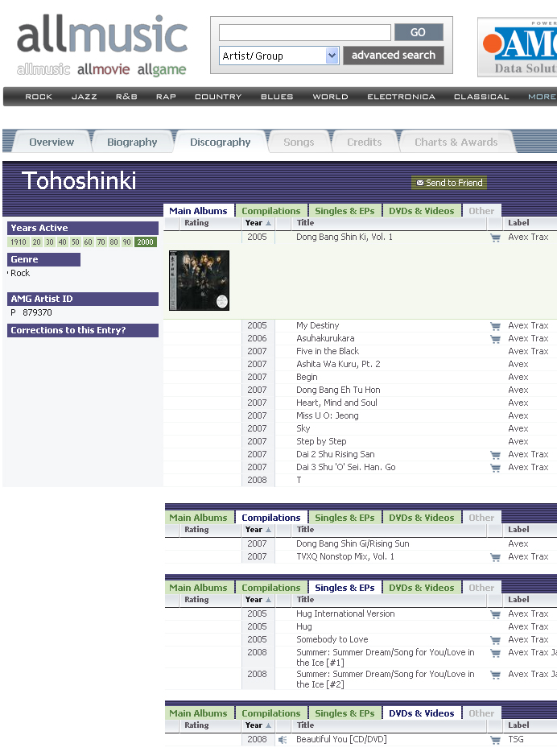Click the cart icon for Dai 3 Shu 'O' Sei. Han. Go

[x=495, y=468]
